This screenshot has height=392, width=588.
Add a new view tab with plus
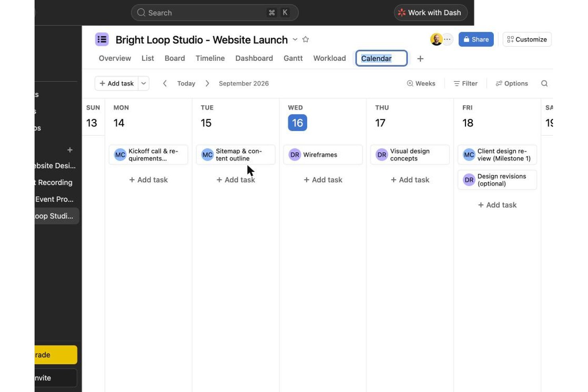pyautogui.click(x=420, y=59)
